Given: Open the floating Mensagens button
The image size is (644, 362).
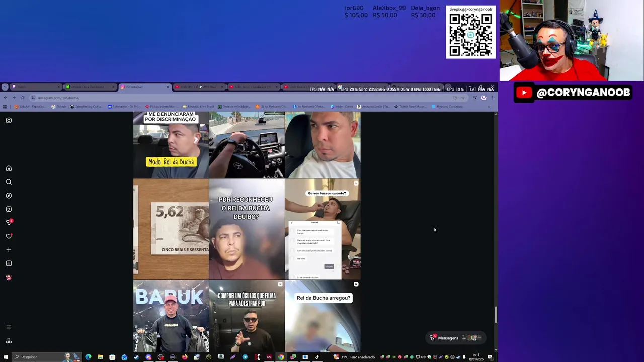Looking at the screenshot, I should click(x=455, y=338).
